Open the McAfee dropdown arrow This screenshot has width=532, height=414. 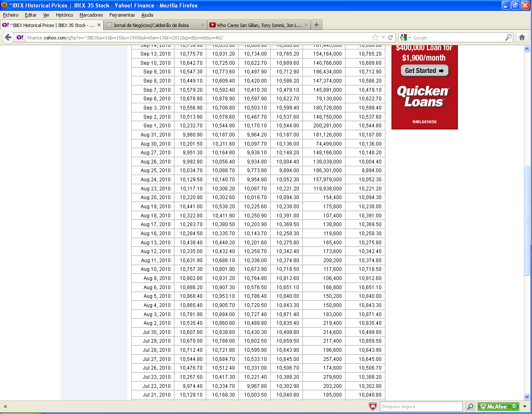tap(525, 407)
